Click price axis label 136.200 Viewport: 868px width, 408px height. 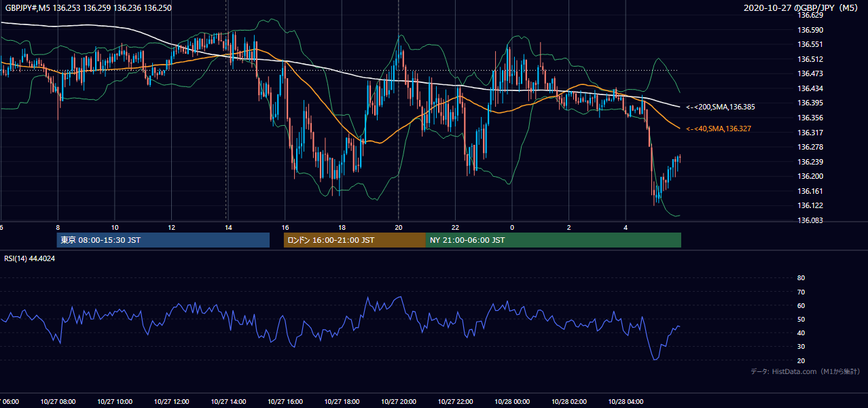tap(810, 176)
